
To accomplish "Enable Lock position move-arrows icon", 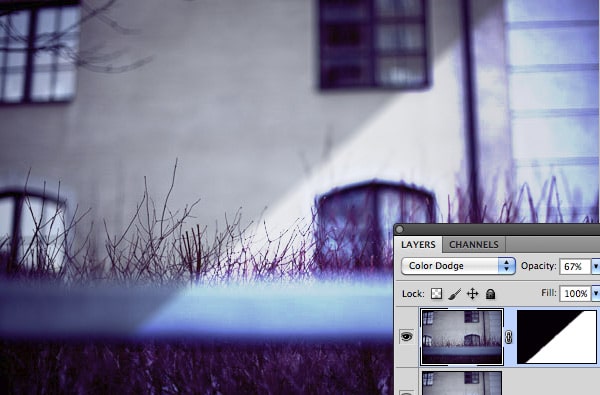I will [473, 294].
